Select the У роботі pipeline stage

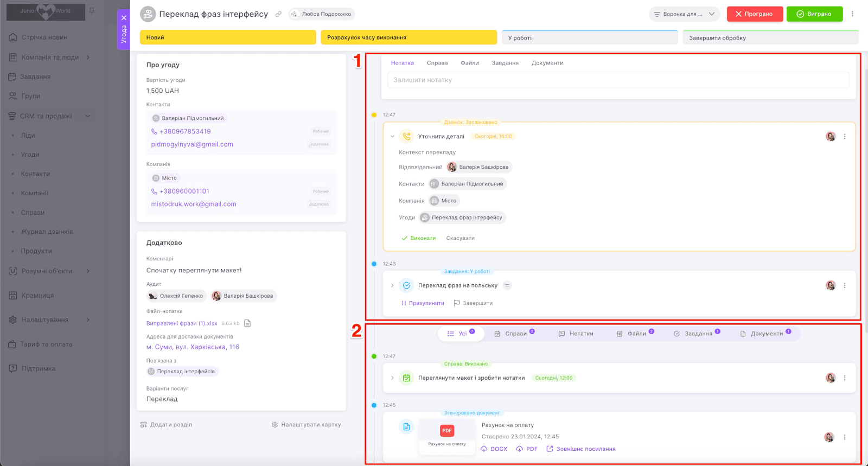point(589,38)
